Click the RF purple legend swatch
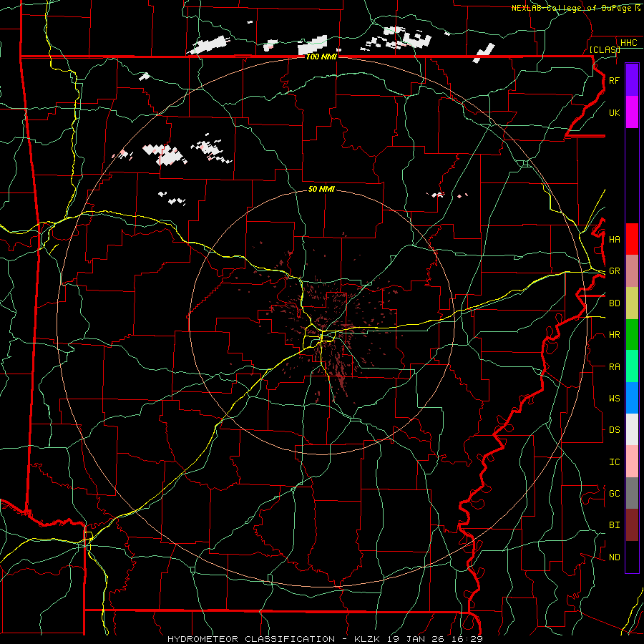644x644 pixels. pos(632,80)
